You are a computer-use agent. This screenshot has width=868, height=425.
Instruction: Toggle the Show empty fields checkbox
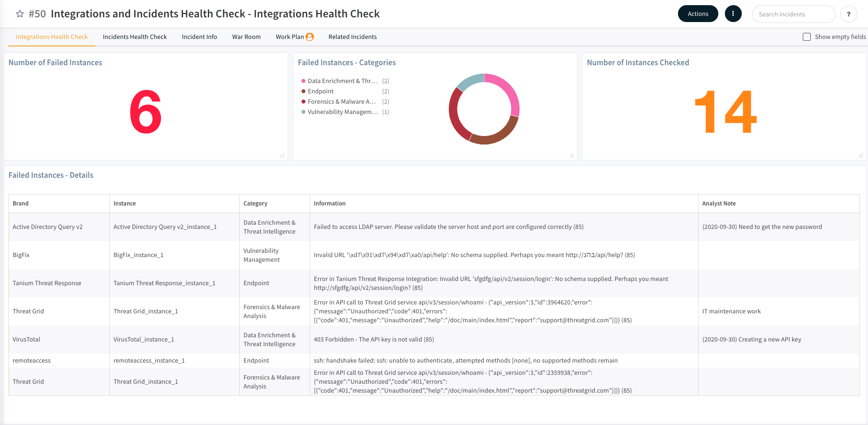[807, 37]
